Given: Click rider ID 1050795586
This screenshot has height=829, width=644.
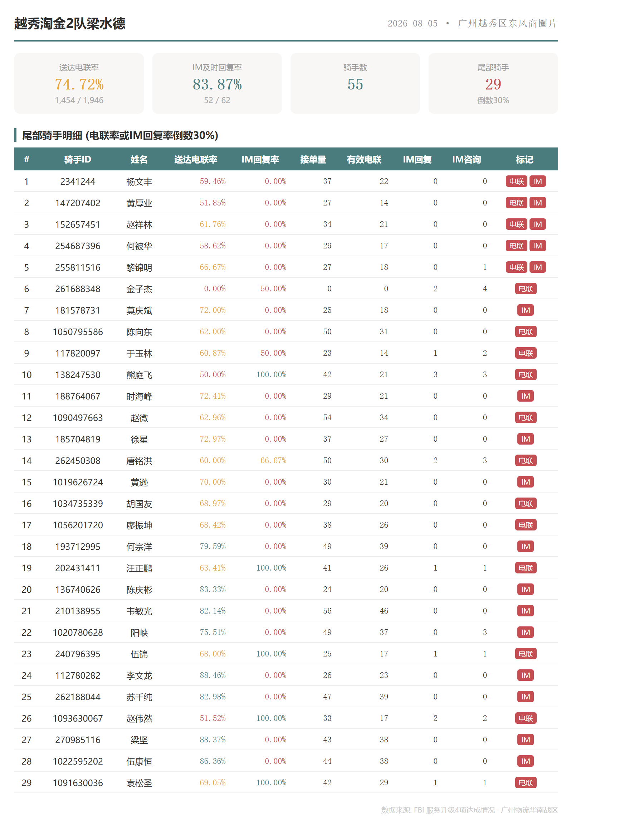Looking at the screenshot, I should click(x=78, y=332).
